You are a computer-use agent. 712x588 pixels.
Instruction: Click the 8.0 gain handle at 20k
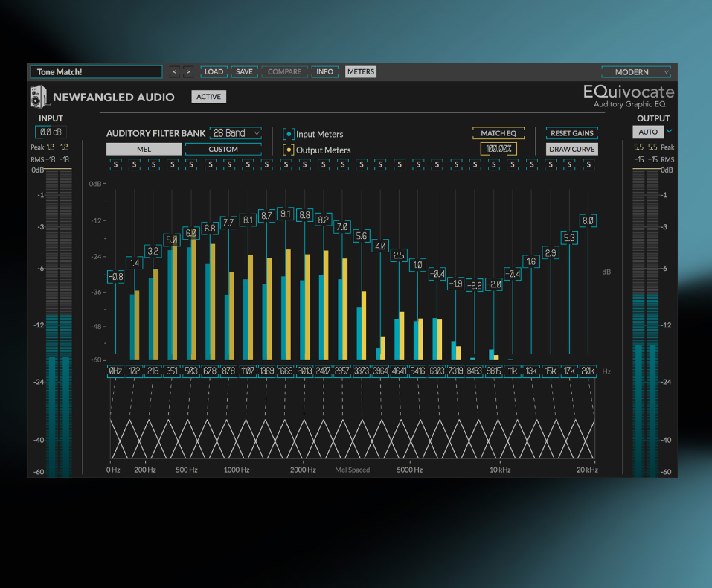(588, 220)
